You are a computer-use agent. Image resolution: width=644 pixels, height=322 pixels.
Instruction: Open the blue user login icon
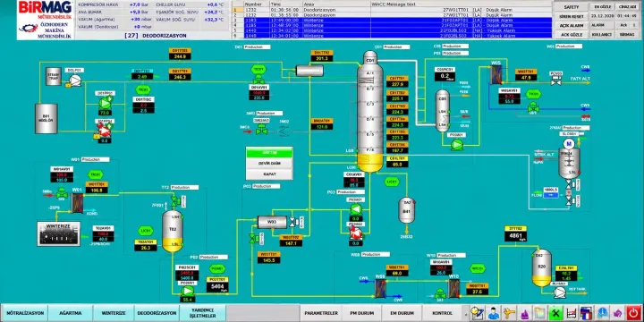pos(493,312)
